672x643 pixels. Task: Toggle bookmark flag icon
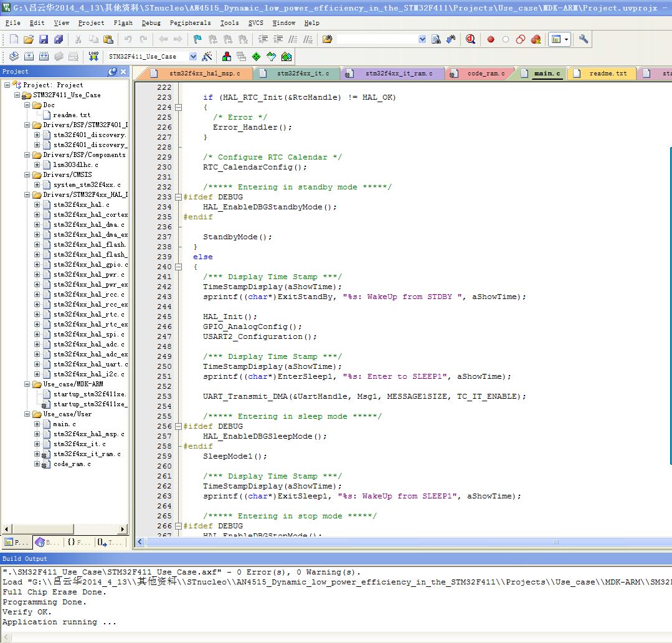coord(197,39)
